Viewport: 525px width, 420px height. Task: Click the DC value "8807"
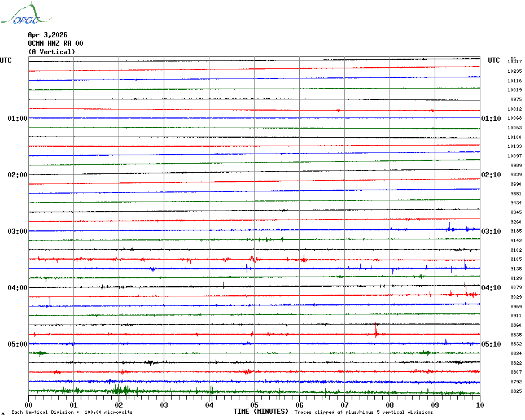pos(516,372)
